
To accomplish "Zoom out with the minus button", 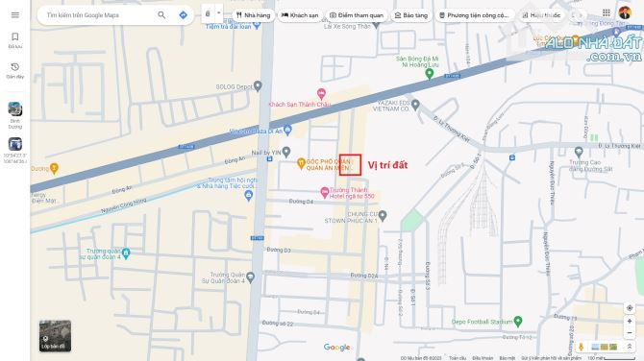I will point(630,333).
